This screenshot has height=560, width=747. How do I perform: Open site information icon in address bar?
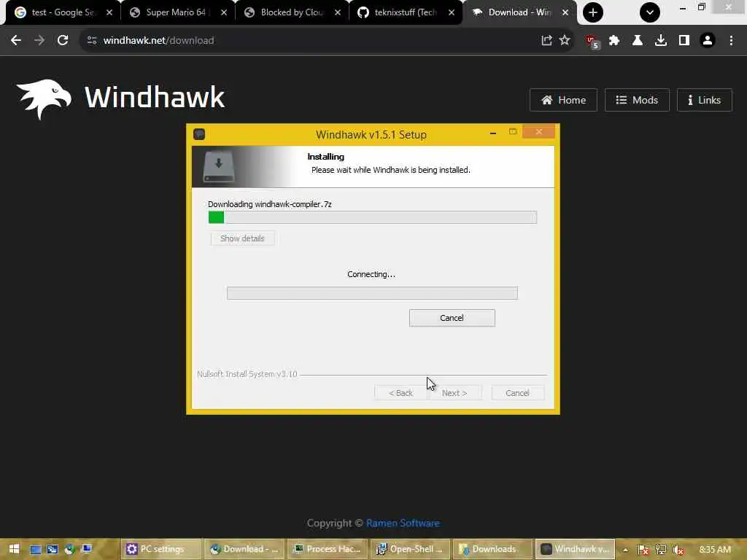(92, 41)
